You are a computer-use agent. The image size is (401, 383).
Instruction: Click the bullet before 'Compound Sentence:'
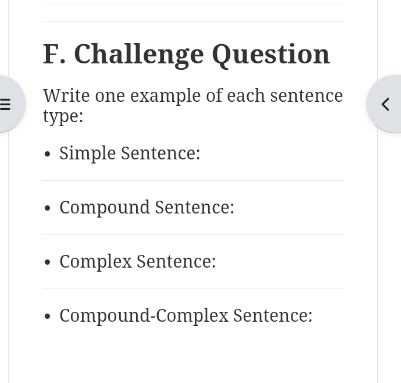(x=47, y=208)
